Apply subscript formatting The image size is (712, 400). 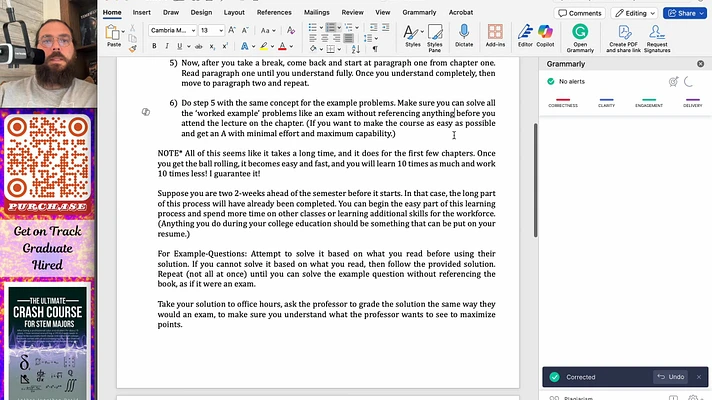(212, 46)
